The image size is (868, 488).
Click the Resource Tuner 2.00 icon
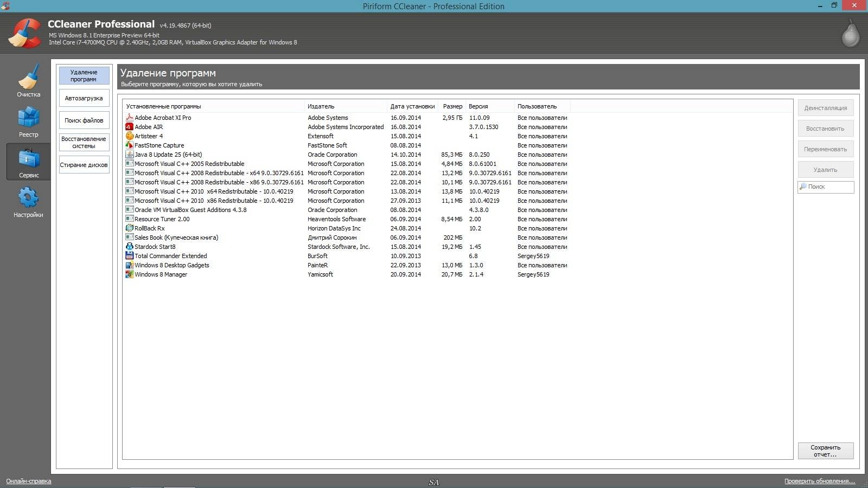130,219
